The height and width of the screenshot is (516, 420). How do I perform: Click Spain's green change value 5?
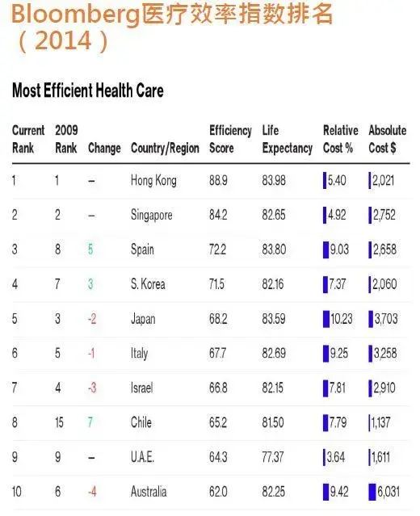coord(90,250)
